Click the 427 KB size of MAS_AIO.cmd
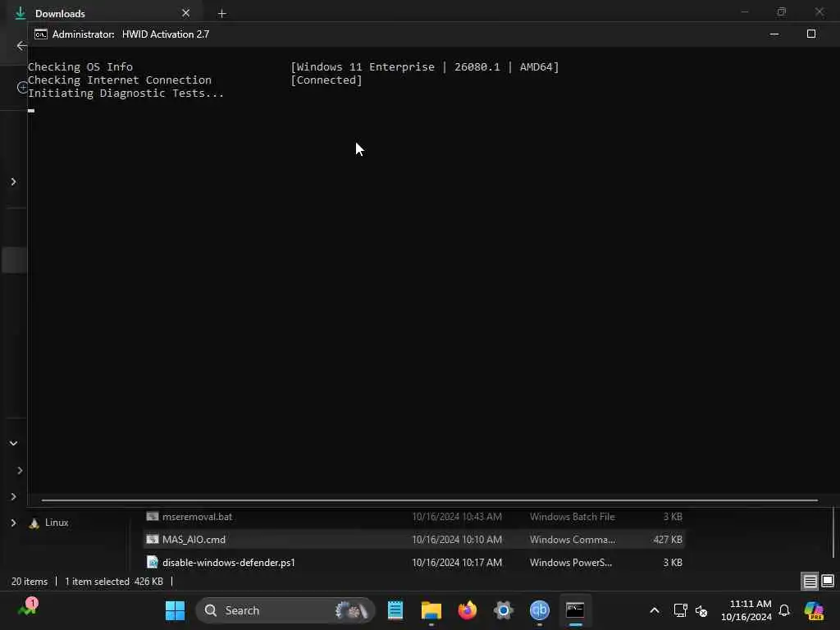840x630 pixels. pyautogui.click(x=668, y=540)
